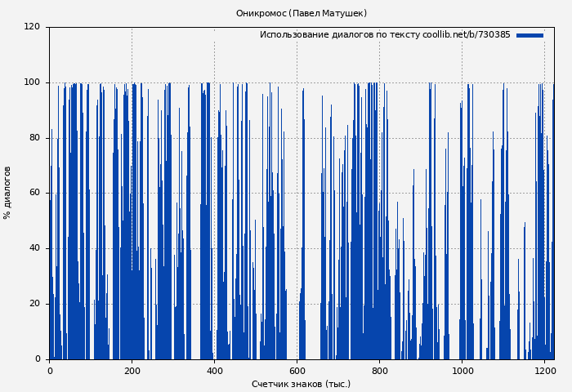Screen dimensions: 572x392
Task: Click the 0 tick on the y-axis
Action: tap(37, 359)
